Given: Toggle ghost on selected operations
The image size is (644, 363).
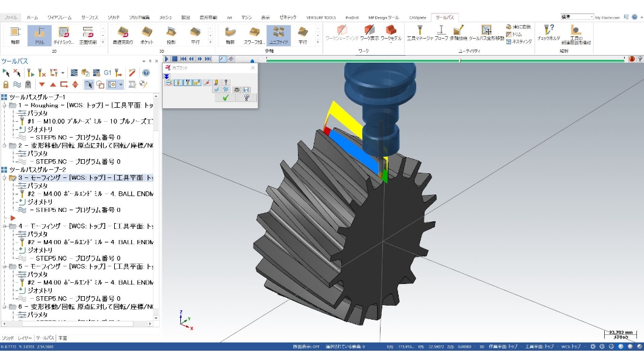Looking at the screenshot, I should (x=28, y=84).
